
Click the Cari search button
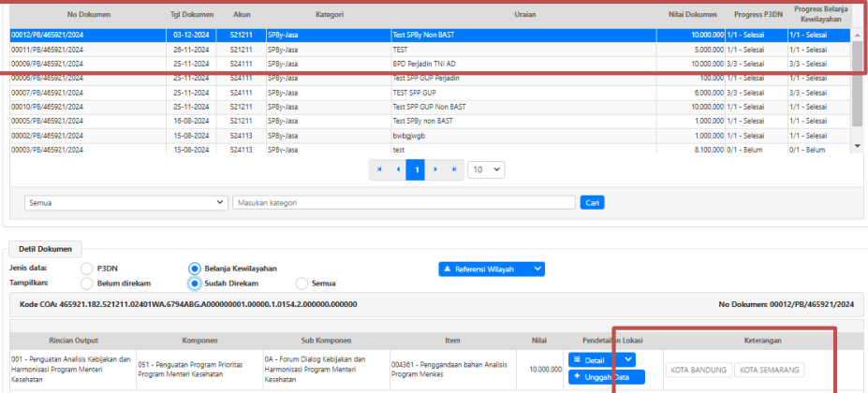coord(591,202)
